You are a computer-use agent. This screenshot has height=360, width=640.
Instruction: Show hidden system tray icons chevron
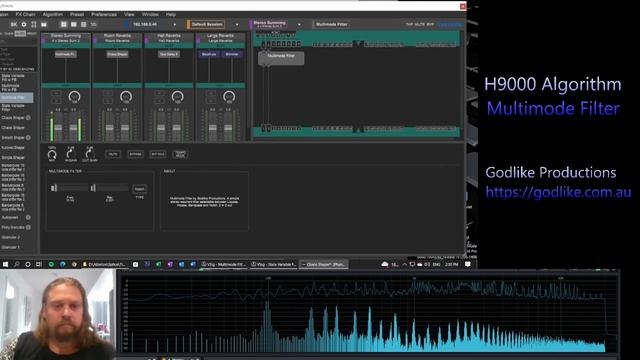[x=405, y=264]
